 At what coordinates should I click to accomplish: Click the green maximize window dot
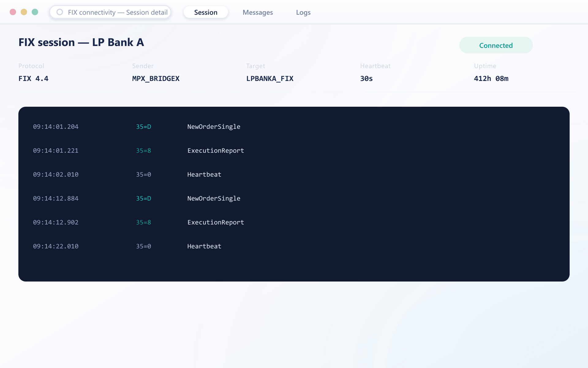35,12
